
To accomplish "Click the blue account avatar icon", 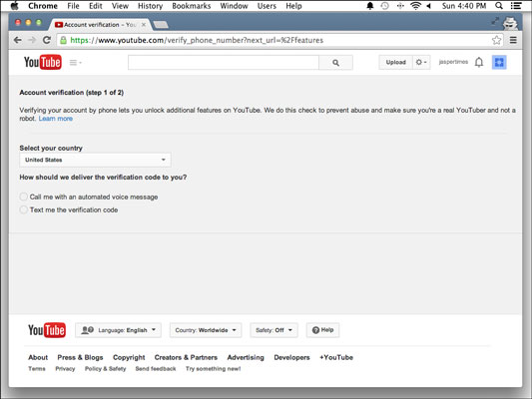I will tap(499, 63).
